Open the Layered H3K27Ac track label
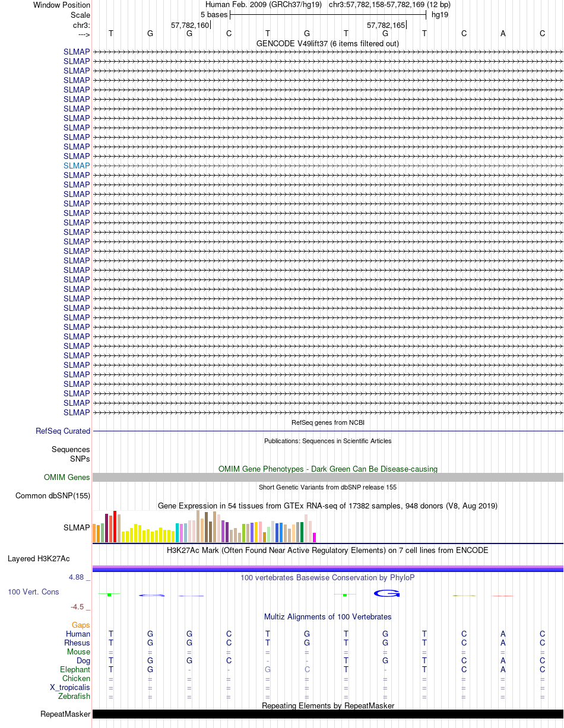The image size is (564, 728). pyautogui.click(x=39, y=558)
